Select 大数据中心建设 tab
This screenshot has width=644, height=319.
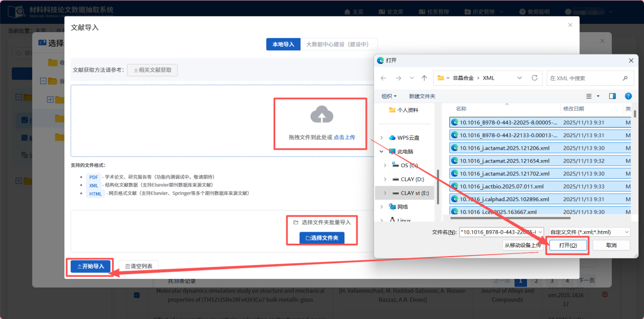(339, 44)
